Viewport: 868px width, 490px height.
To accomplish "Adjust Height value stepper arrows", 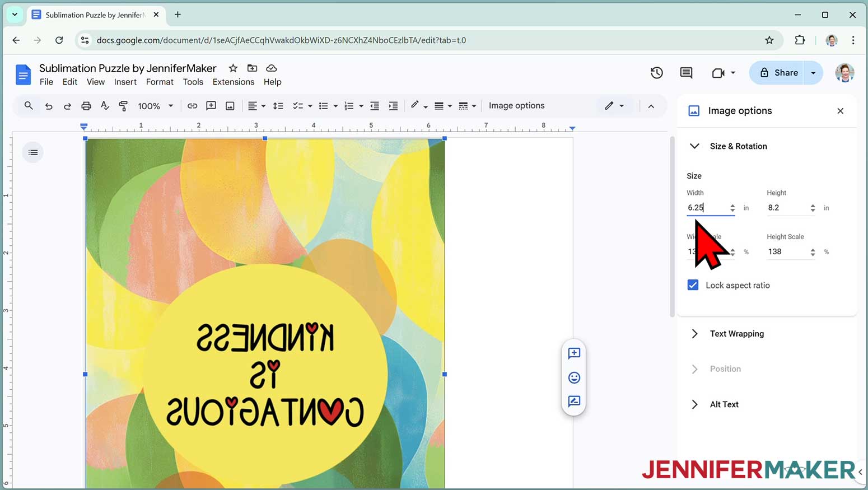I will (x=813, y=208).
